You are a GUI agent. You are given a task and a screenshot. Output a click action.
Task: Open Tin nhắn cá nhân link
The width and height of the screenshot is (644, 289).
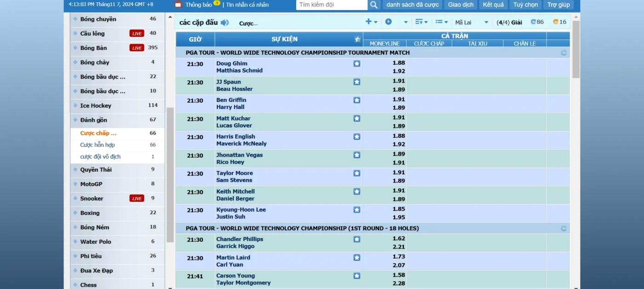point(247,5)
